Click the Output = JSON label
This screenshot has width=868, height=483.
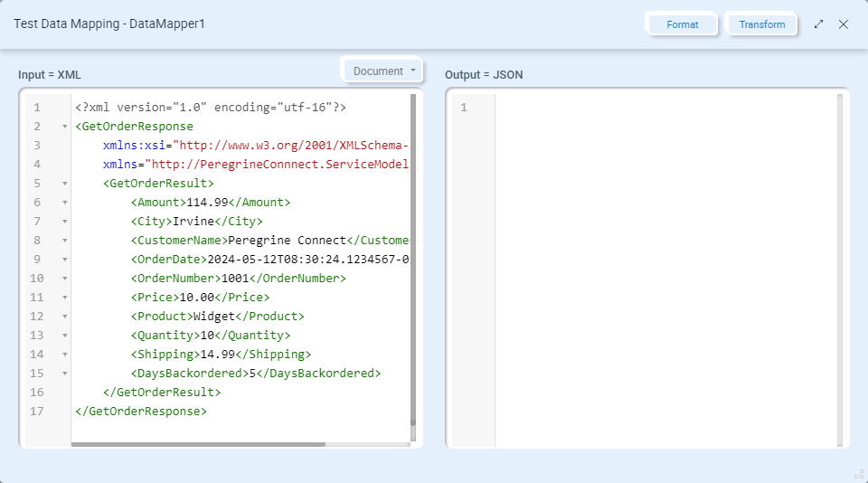(484, 75)
